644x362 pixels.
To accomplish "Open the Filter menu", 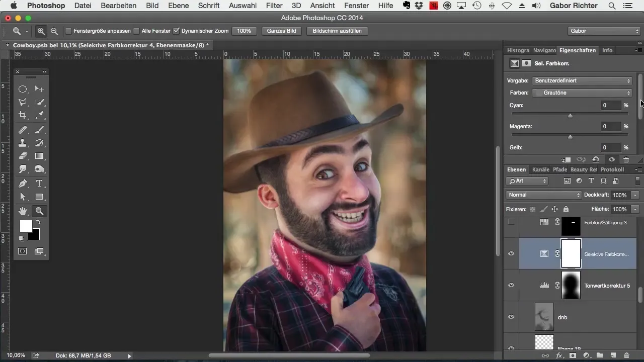I will (274, 6).
